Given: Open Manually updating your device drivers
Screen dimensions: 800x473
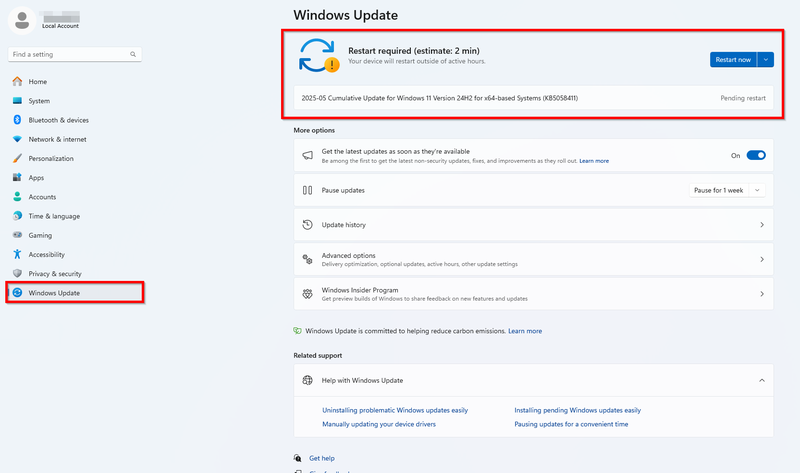Looking at the screenshot, I should 379,424.
